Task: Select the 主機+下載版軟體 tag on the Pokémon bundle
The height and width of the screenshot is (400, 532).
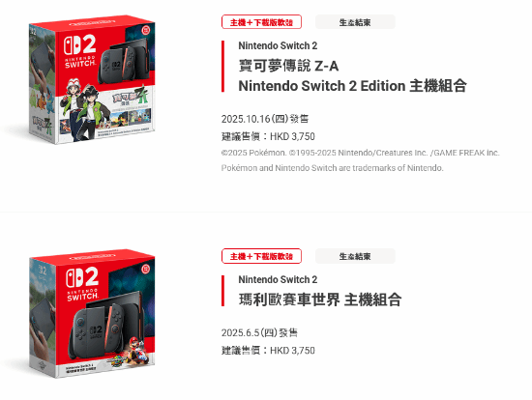Action: [261, 22]
